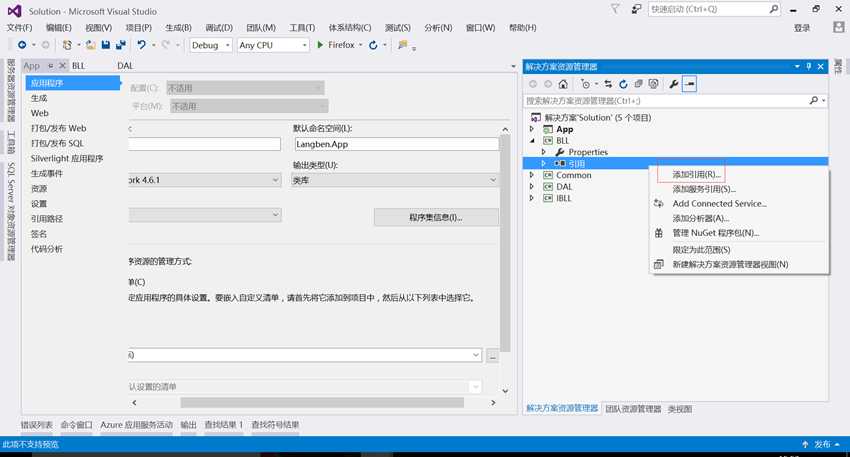850x457 pixels.
Task: Expand the IBLL project node
Action: click(532, 198)
